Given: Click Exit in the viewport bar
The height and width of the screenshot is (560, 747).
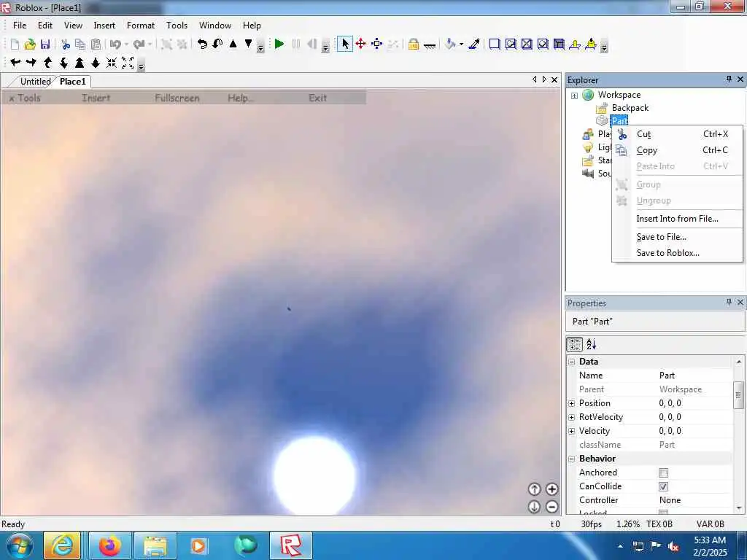Looking at the screenshot, I should pyautogui.click(x=317, y=98).
